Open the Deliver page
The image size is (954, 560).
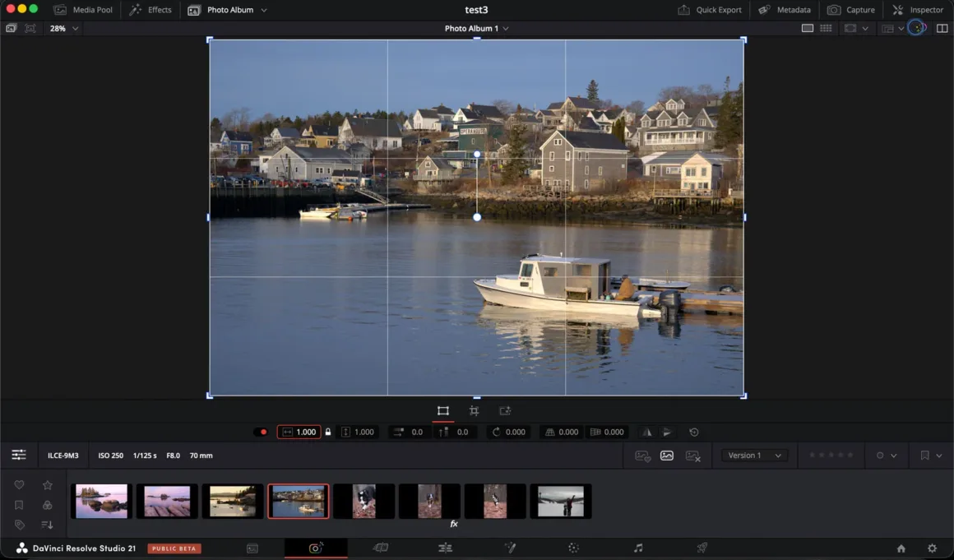(x=701, y=548)
